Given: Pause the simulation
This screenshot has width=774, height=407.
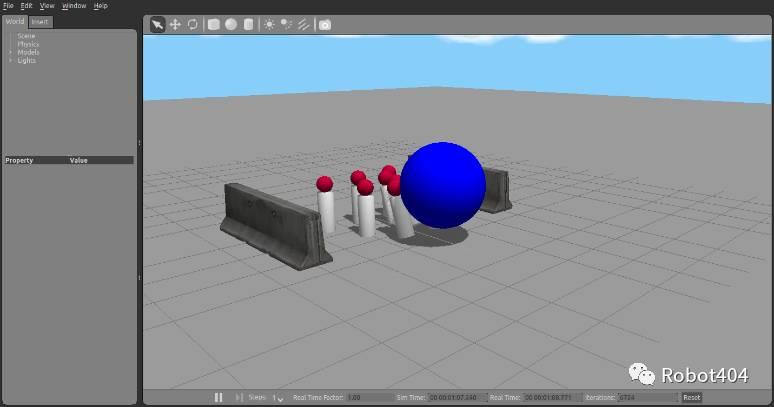Looking at the screenshot, I should (218, 397).
